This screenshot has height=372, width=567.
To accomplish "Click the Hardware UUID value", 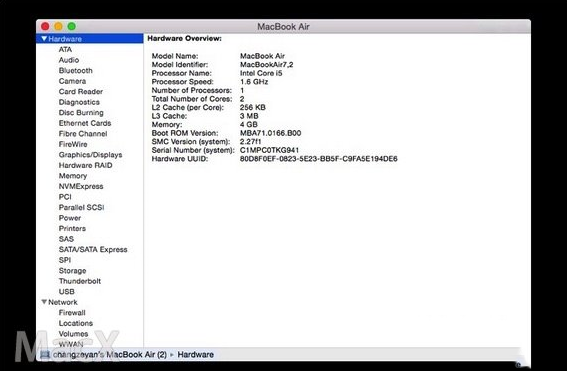I will click(319, 159).
